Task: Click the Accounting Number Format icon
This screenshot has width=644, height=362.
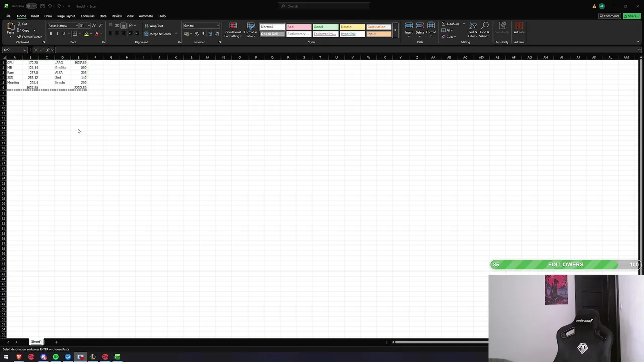Action: (186, 34)
